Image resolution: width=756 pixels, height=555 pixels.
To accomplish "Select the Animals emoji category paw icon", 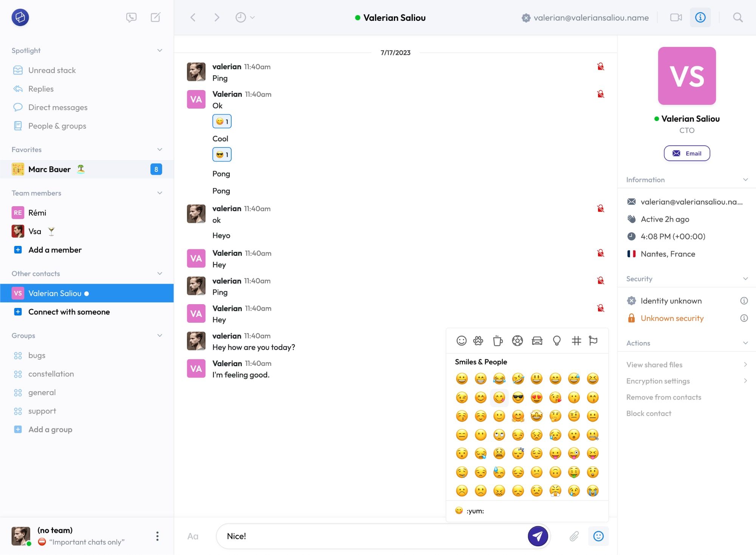I will click(x=479, y=340).
